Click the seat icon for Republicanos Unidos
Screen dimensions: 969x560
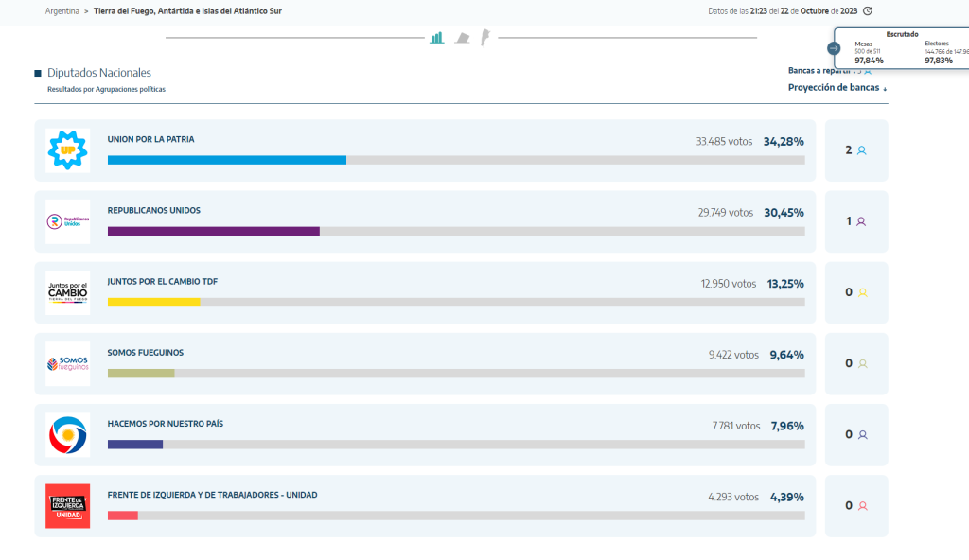click(x=861, y=221)
